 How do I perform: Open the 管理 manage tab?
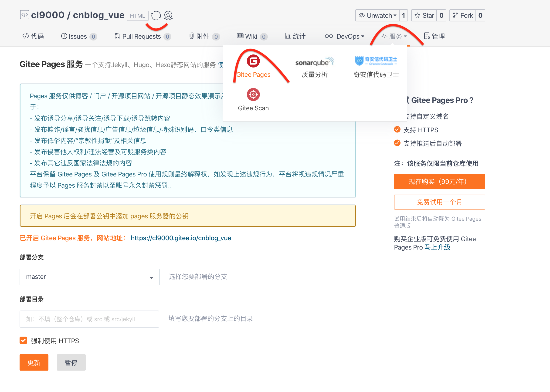tap(435, 36)
